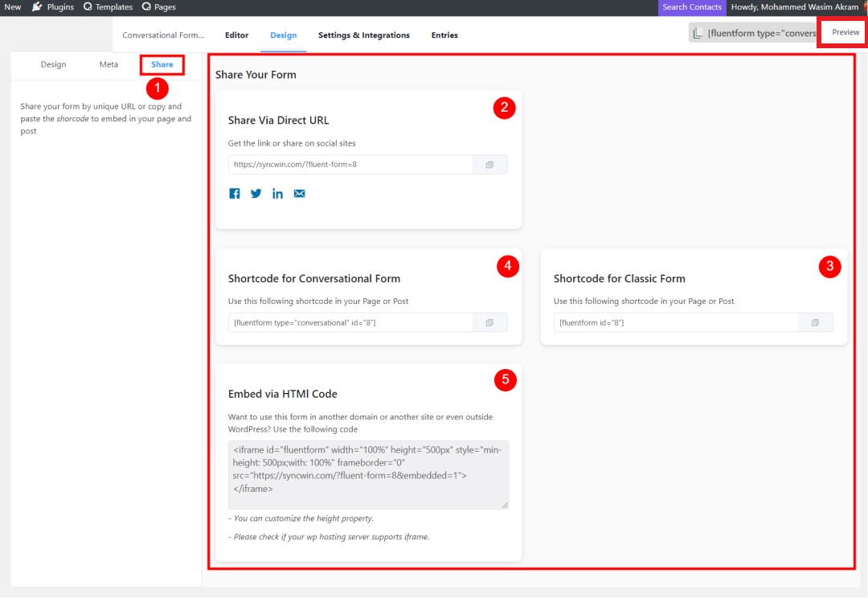Share the form via LinkedIn
The image size is (868, 598).
coord(277,193)
